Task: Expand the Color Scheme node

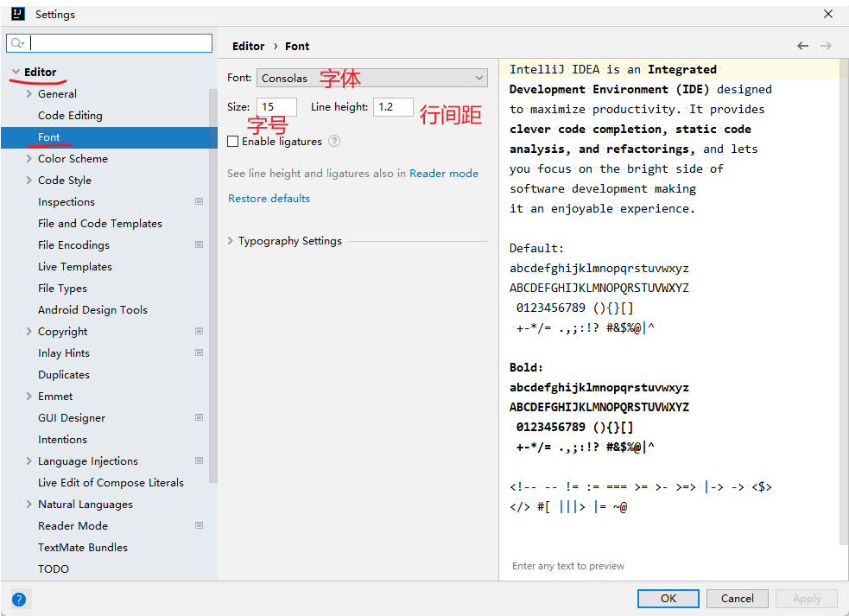Action: [x=29, y=159]
